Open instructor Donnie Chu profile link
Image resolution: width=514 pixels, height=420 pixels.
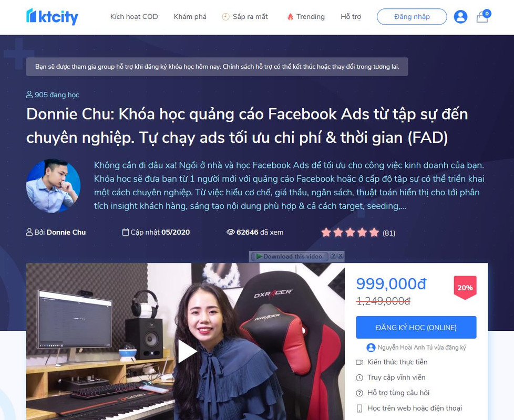click(x=66, y=233)
